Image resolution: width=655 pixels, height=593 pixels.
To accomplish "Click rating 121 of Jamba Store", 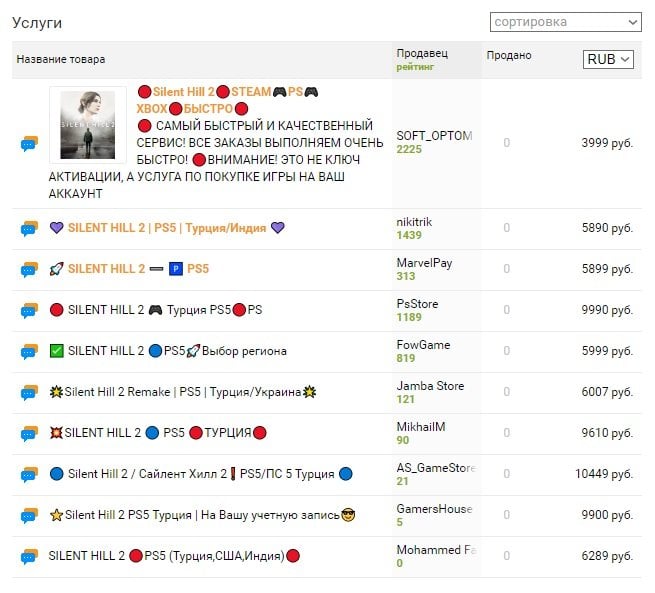I will click(405, 399).
